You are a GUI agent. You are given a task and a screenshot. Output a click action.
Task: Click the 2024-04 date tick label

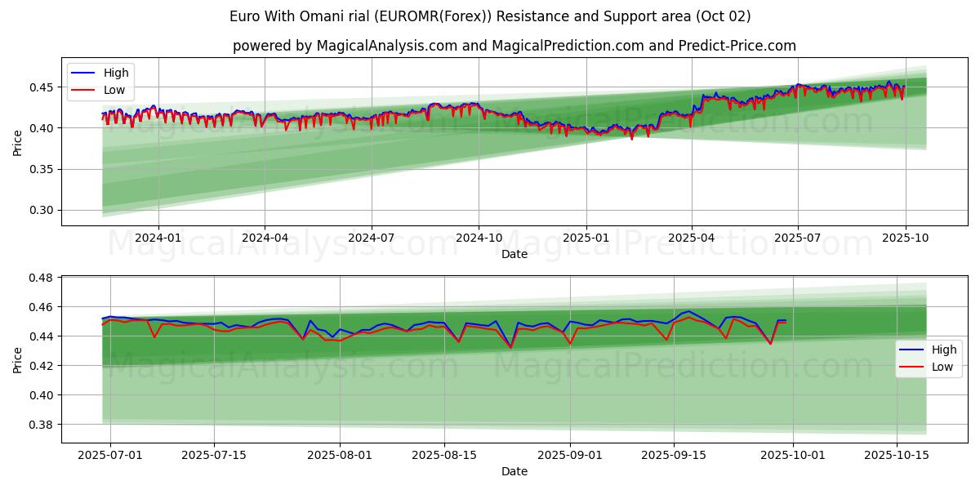[265, 238]
